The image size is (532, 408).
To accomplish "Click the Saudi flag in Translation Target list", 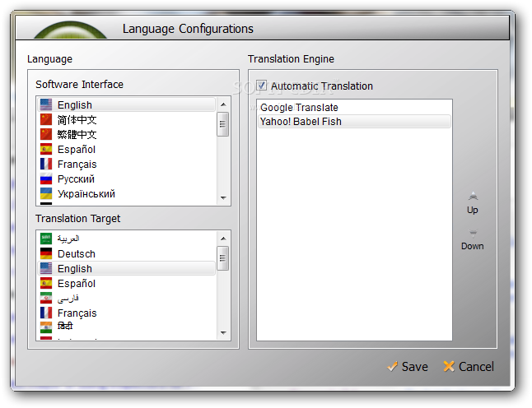I will 46,239.
